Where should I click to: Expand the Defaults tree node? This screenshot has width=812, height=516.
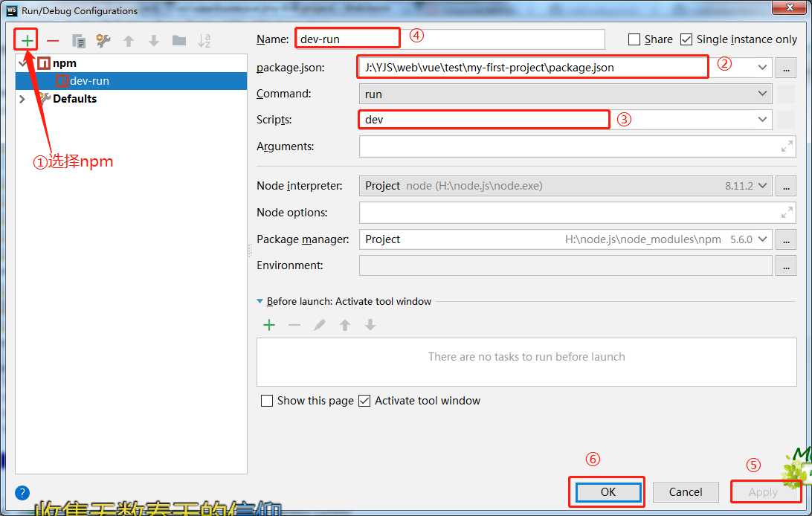(22, 98)
